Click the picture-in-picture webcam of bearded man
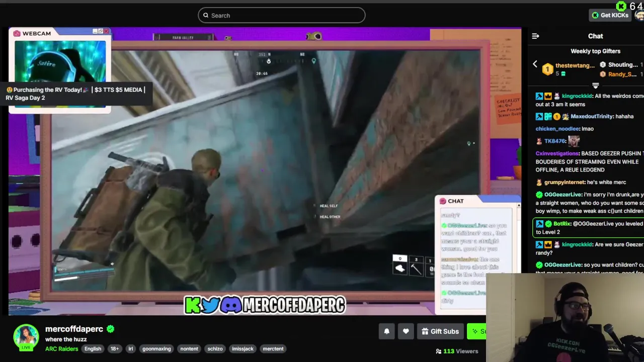This screenshot has width=644, height=362. pos(565,318)
